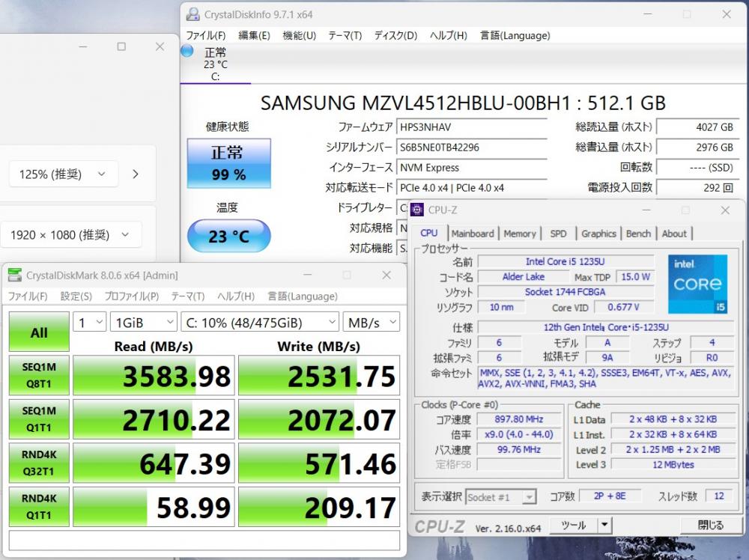749x560 pixels.
Task: Open 機能(U) menu in CrystalDiskInfo
Action: (x=300, y=35)
